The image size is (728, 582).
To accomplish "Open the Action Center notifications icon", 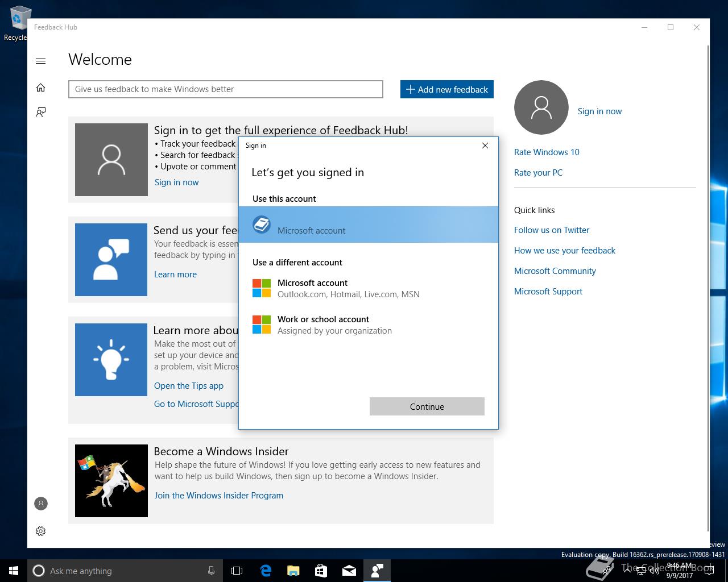I will point(709,571).
